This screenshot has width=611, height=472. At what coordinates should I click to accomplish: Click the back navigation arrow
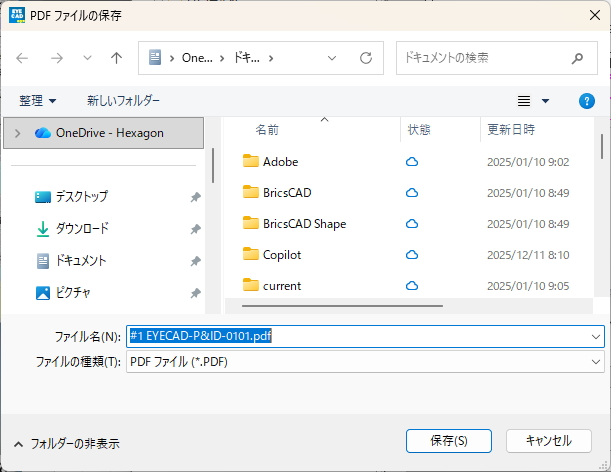pyautogui.click(x=23, y=58)
